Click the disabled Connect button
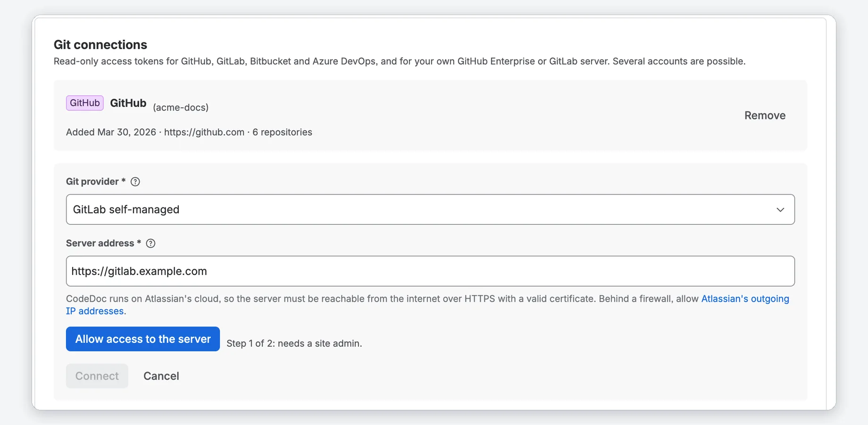 coord(97,376)
